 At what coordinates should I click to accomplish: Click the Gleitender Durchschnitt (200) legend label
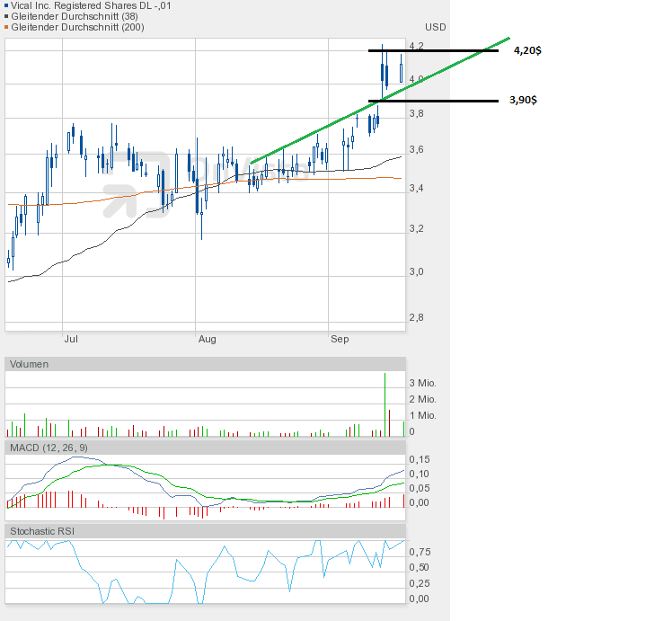tap(77, 28)
